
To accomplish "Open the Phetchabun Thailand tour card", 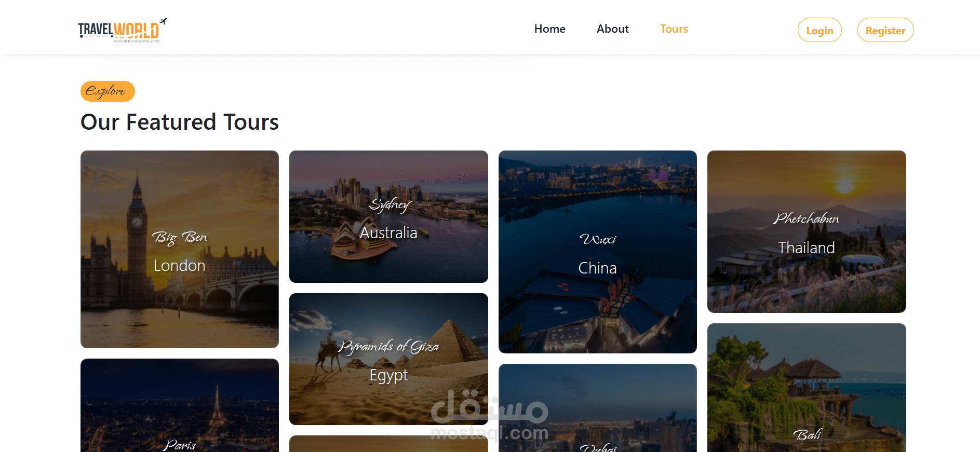I will [807, 231].
